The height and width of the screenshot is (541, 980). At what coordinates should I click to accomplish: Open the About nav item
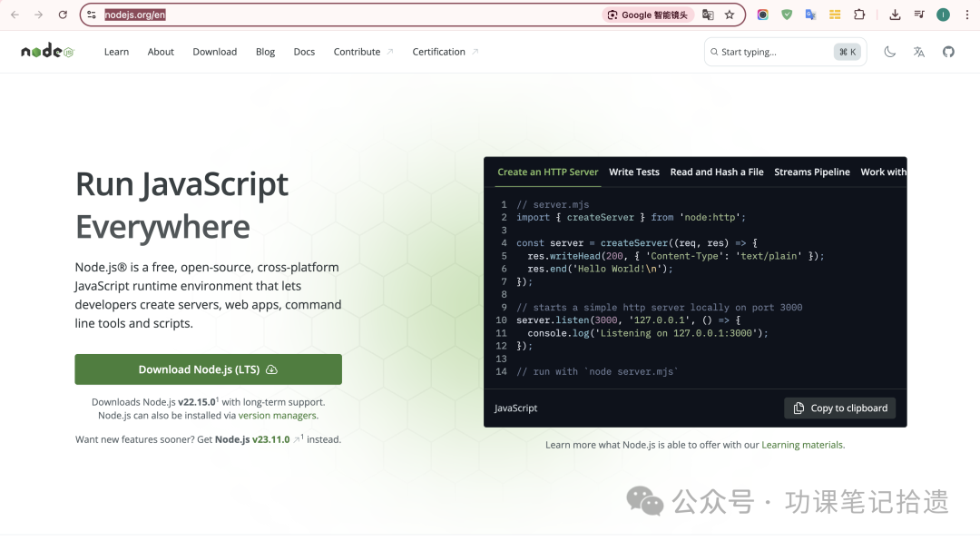click(x=161, y=52)
